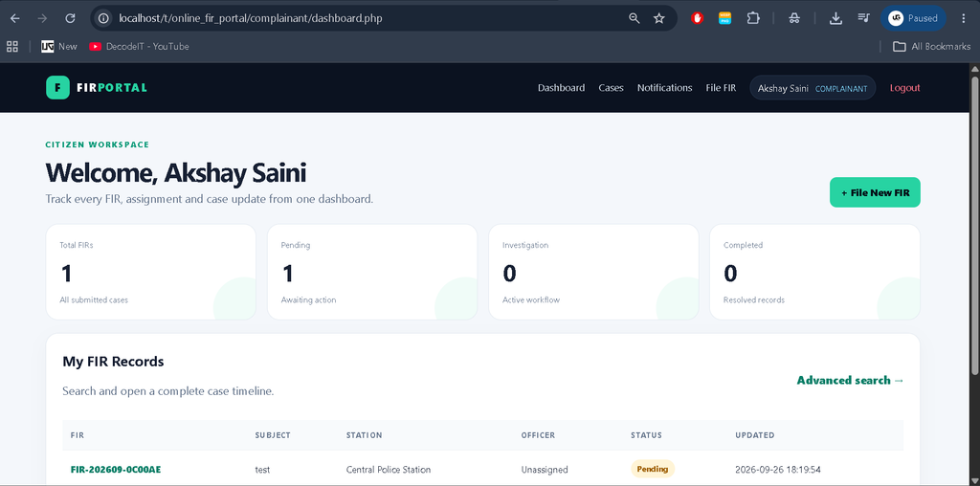Click the FIR column header

pyautogui.click(x=78, y=434)
